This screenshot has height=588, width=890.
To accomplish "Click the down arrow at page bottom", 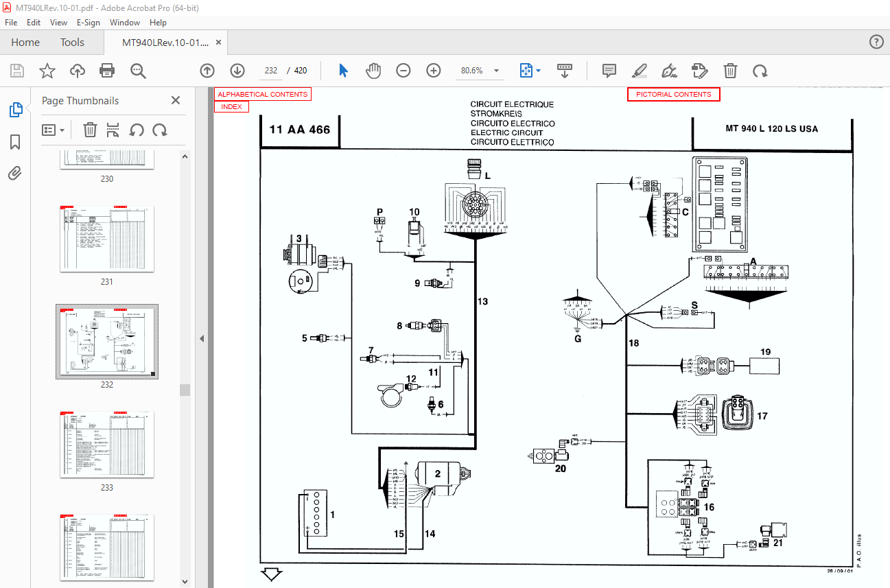I will tap(272, 574).
